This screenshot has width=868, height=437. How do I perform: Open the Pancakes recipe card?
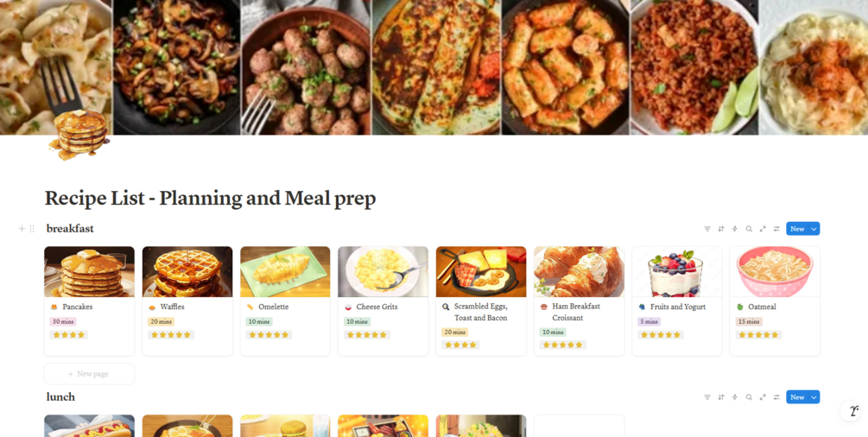[89, 300]
